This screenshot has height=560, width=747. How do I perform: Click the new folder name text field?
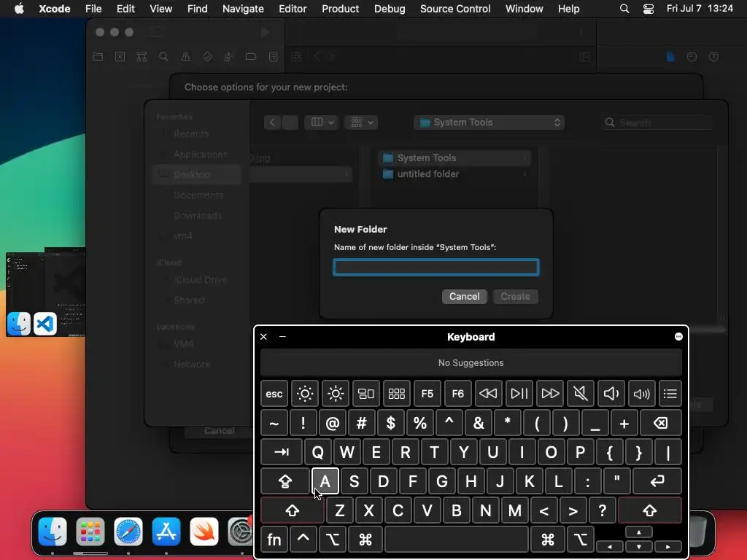click(x=436, y=267)
